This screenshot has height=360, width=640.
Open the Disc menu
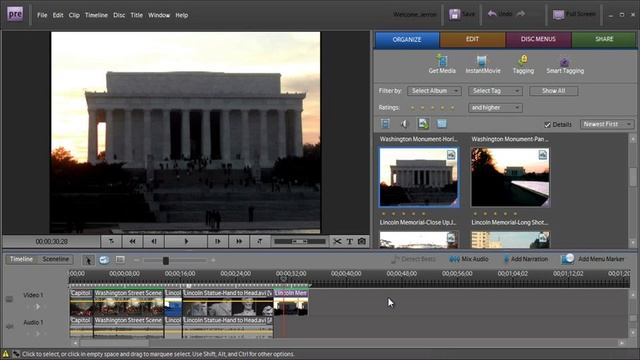[119, 15]
